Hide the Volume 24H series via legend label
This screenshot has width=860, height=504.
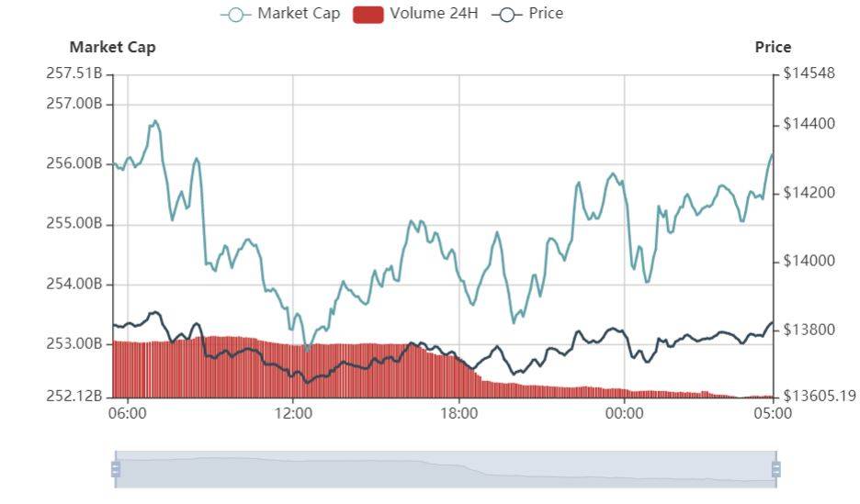[x=434, y=13]
